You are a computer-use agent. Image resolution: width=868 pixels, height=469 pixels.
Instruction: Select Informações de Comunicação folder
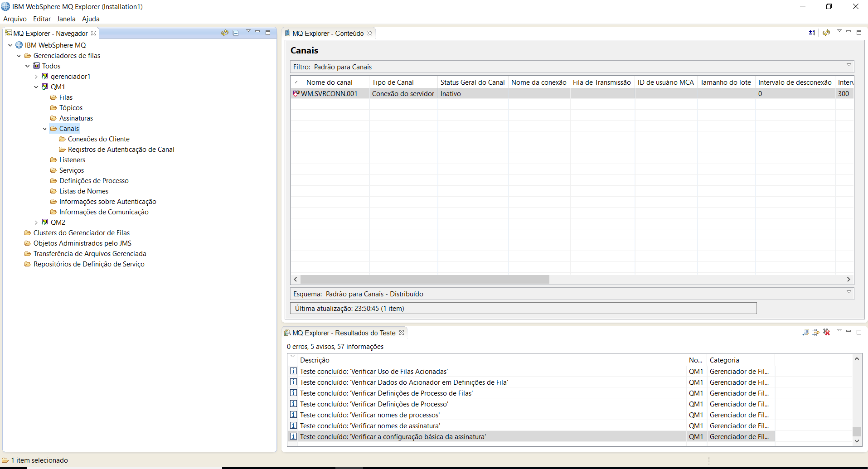[104, 212]
